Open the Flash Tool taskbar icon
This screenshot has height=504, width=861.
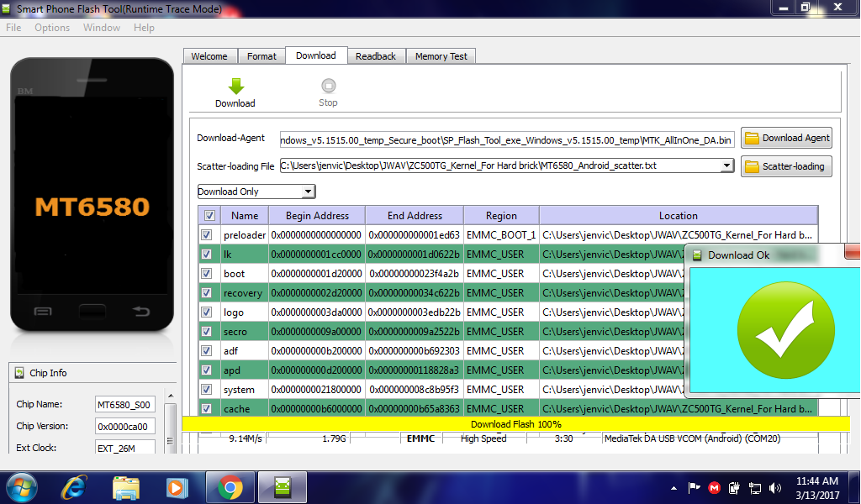point(282,486)
